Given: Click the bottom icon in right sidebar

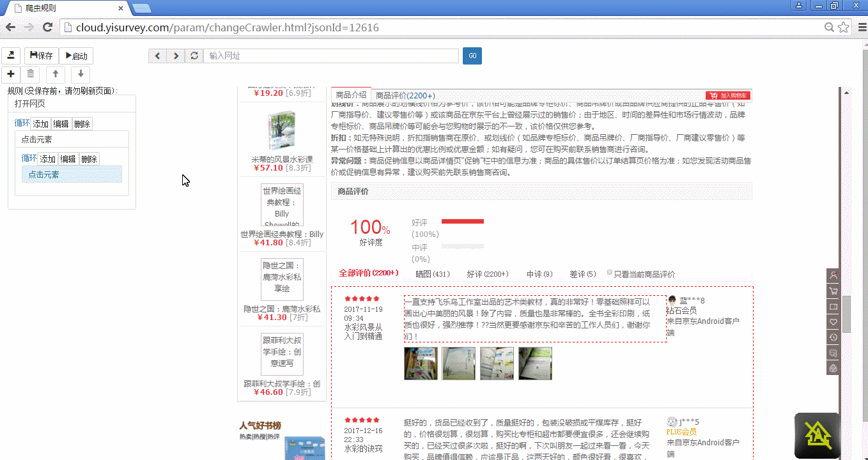Looking at the screenshot, I should (x=833, y=368).
